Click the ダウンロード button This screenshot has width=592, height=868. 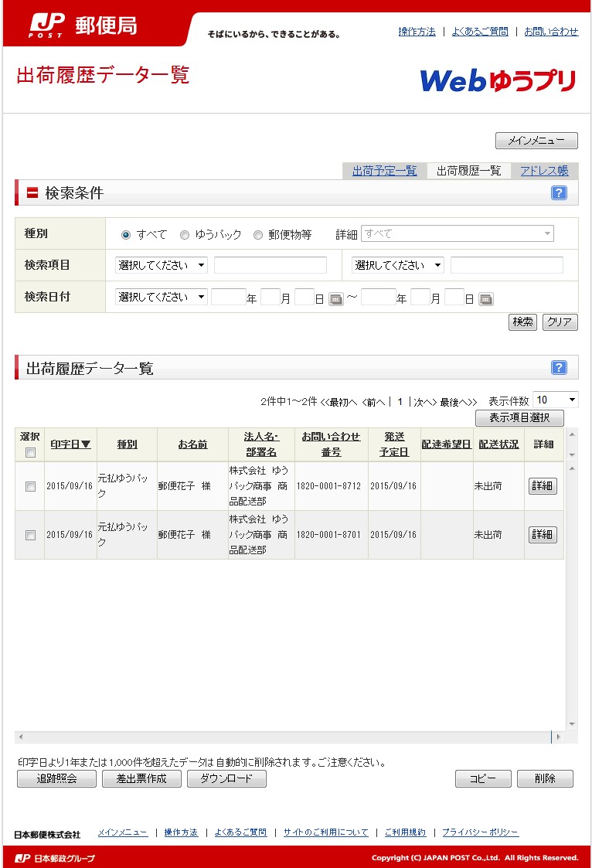point(226,778)
